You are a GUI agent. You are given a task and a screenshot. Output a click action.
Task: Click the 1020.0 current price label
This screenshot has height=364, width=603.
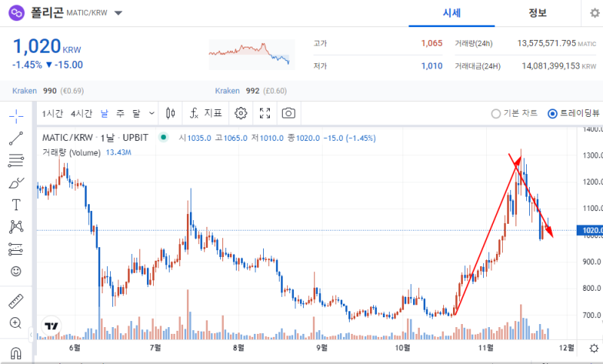590,231
